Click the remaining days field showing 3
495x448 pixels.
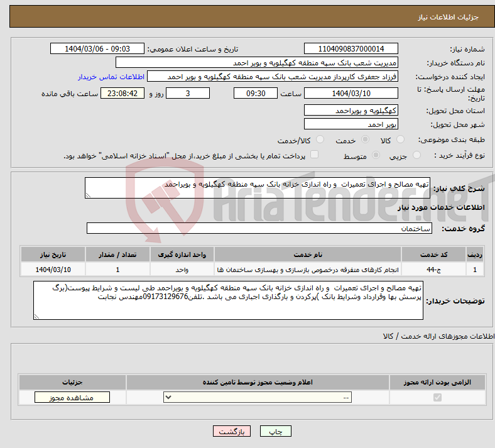pyautogui.click(x=188, y=93)
